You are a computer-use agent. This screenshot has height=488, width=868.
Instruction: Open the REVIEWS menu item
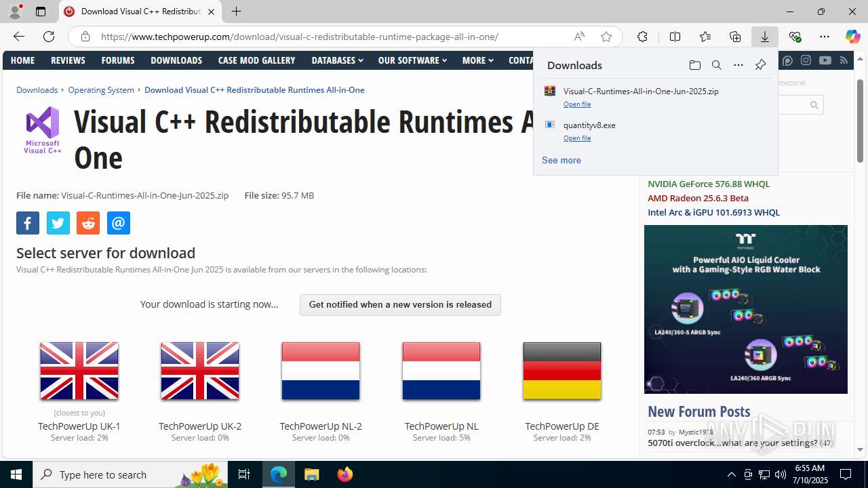pos(68,60)
